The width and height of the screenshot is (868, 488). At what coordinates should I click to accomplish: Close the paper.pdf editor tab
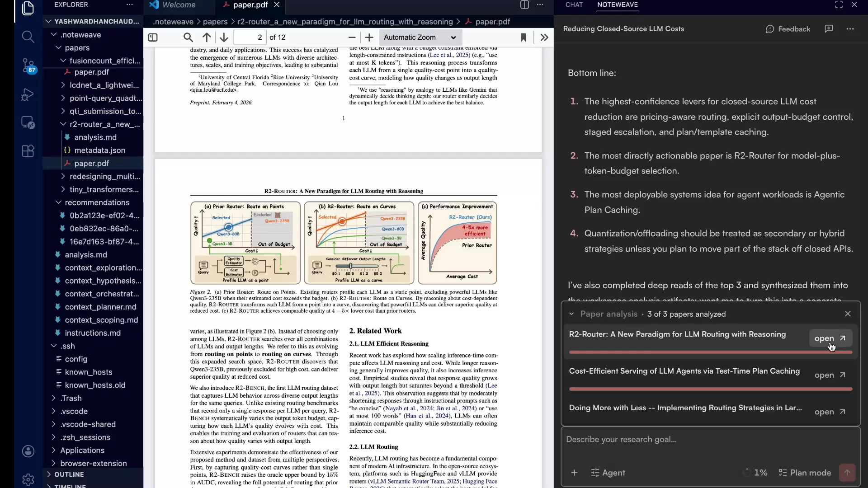[277, 5]
